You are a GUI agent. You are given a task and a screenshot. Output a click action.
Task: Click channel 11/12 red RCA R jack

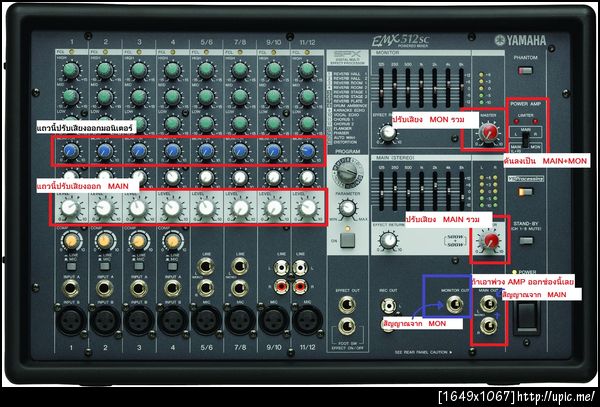point(300,285)
